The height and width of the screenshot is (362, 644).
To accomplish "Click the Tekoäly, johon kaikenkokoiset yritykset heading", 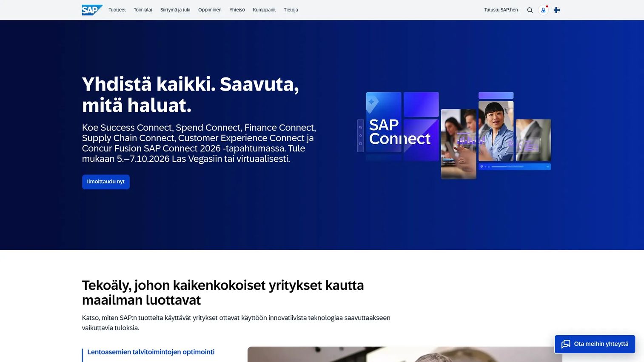I will 223,293.
